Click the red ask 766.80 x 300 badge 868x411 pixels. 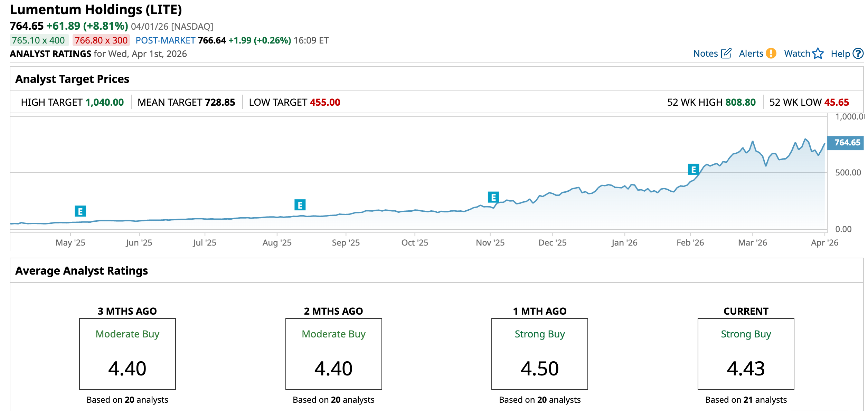click(101, 40)
